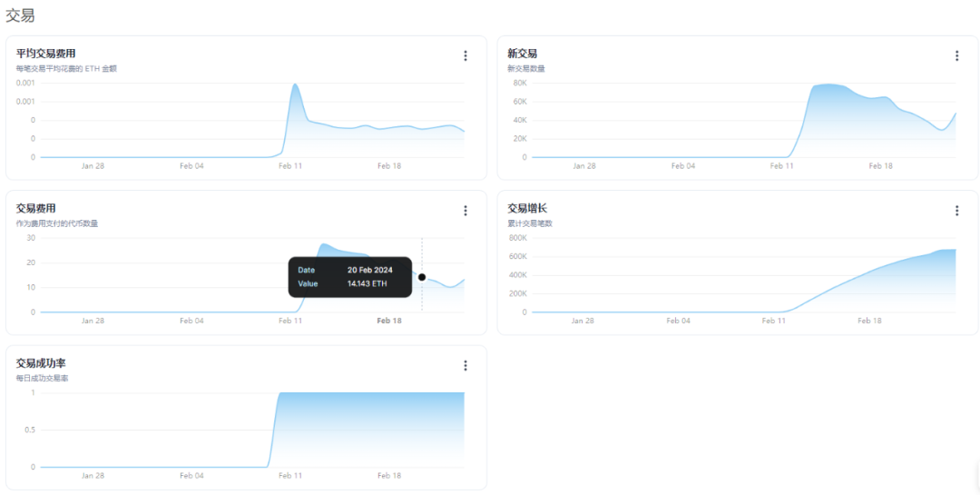This screenshot has height=495, width=980.
Task: Open the three-dot menu on 交易增长 card
Action: [956, 211]
